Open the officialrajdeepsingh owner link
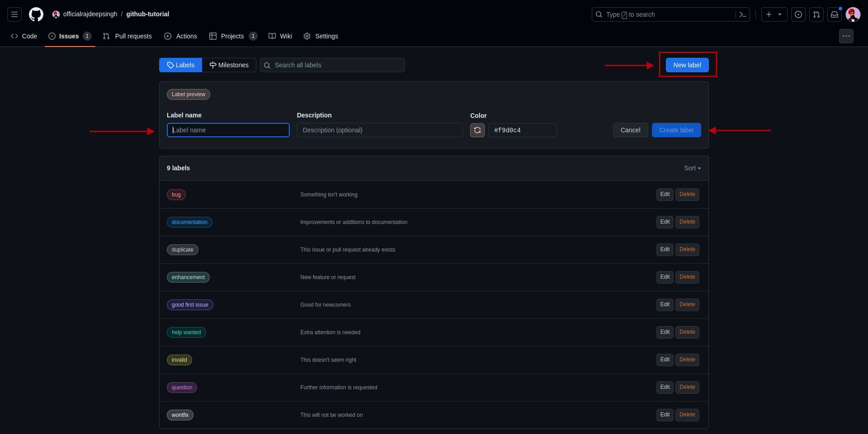The image size is (868, 434). click(x=90, y=14)
